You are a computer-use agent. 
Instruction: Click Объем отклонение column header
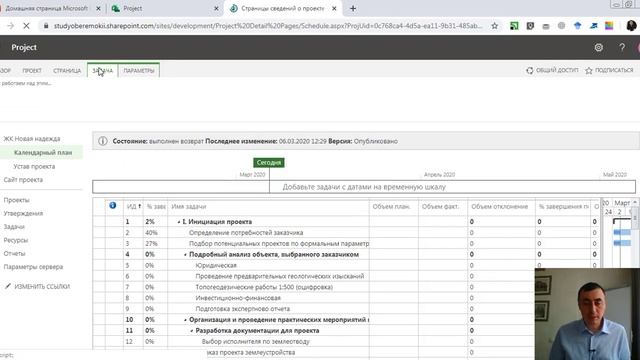pyautogui.click(x=501, y=207)
